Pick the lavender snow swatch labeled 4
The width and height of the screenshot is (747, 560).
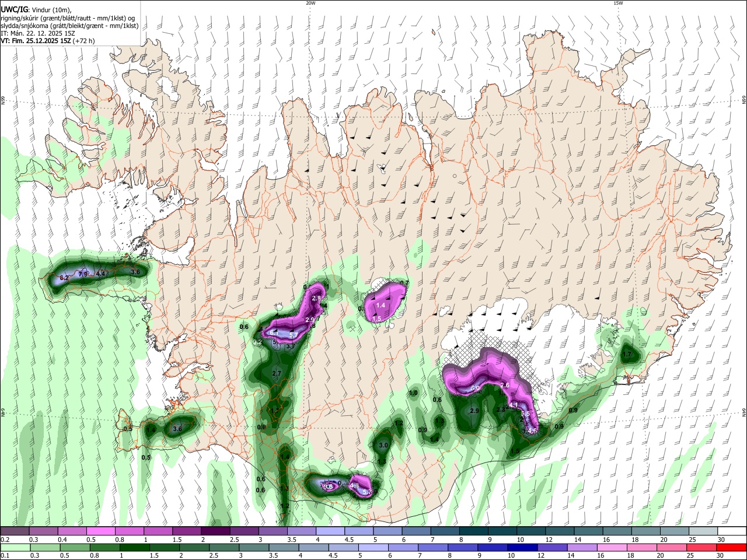[x=330, y=531]
